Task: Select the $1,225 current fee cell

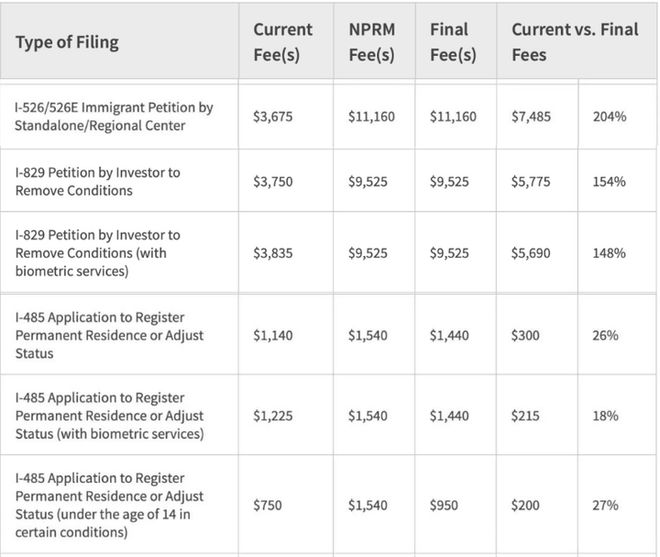Action: coord(273,416)
